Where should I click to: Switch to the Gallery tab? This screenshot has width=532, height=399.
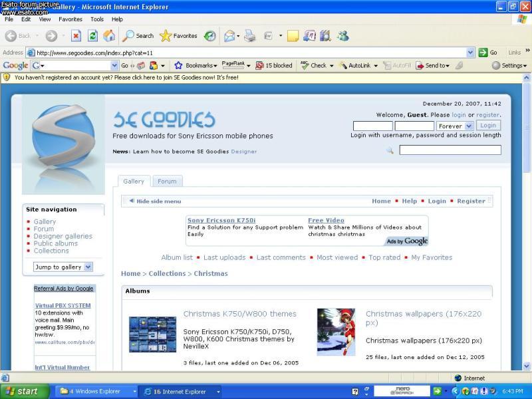(134, 181)
